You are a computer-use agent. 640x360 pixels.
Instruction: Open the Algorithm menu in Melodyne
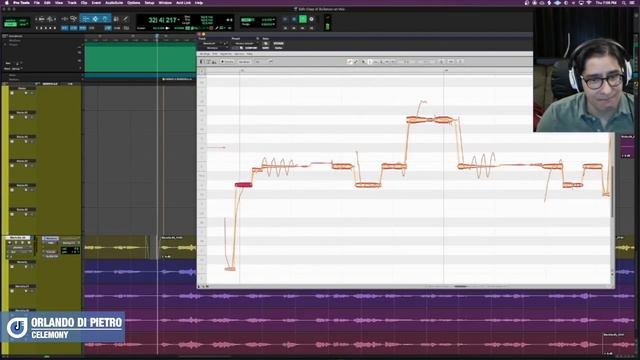[226, 53]
